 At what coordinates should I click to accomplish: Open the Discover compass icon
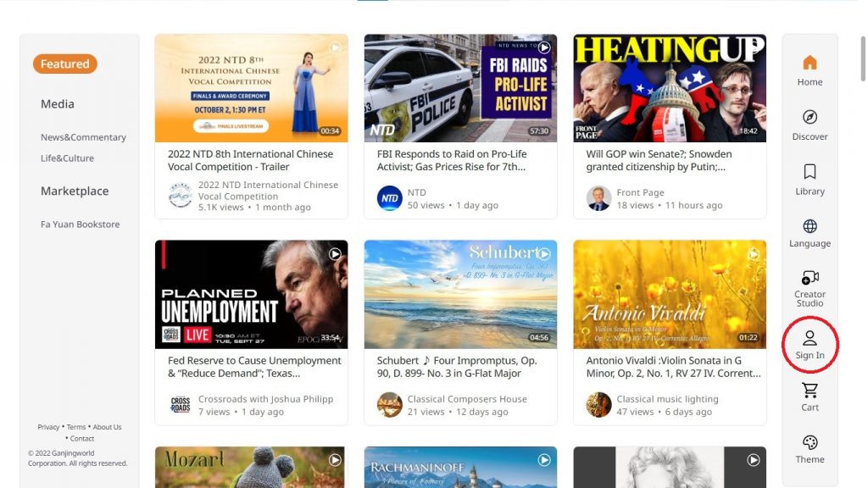point(810,117)
